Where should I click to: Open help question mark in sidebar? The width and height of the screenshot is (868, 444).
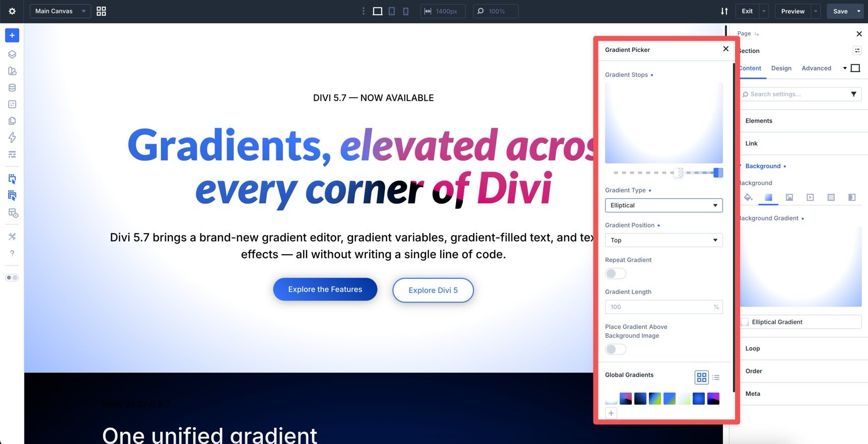(12, 253)
